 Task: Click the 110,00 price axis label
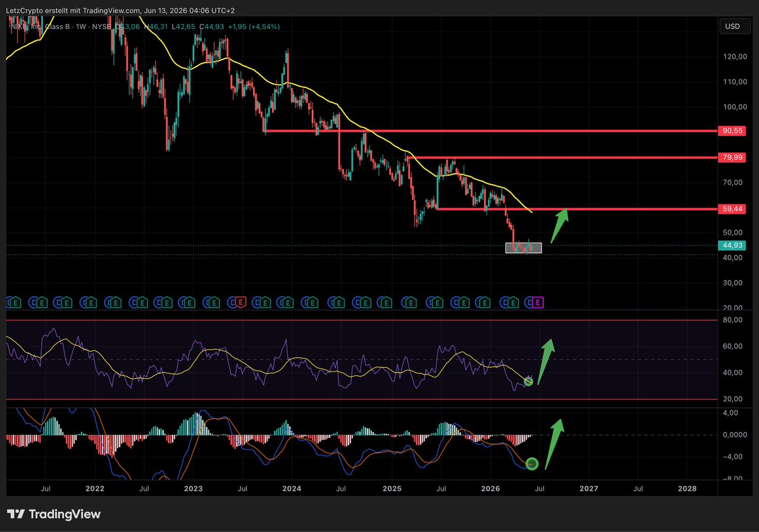tap(735, 82)
